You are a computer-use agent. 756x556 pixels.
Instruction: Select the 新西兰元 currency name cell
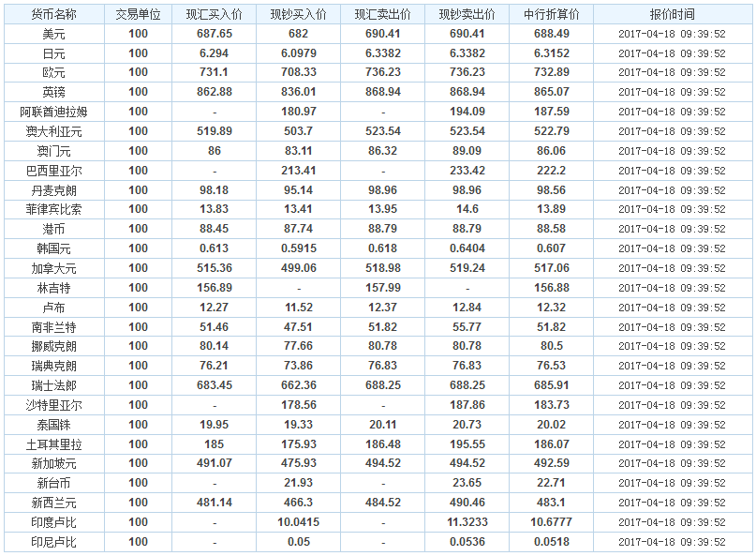(x=54, y=503)
